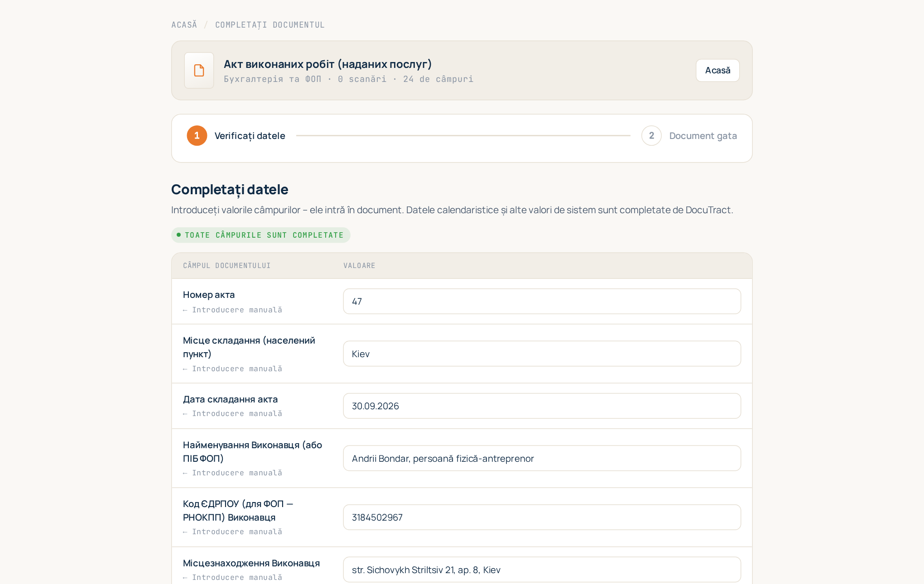Click the VALOARE column header
This screenshot has height=584, width=924.
click(359, 266)
